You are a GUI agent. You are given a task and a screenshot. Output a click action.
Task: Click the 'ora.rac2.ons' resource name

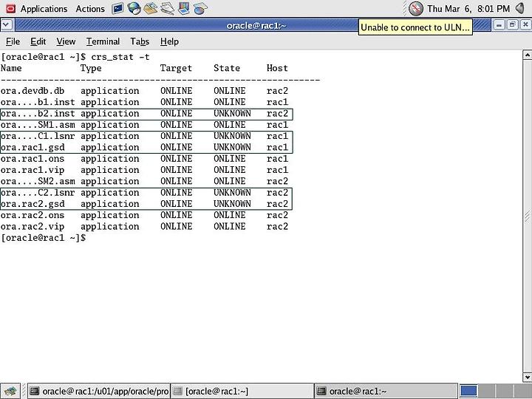click(33, 215)
